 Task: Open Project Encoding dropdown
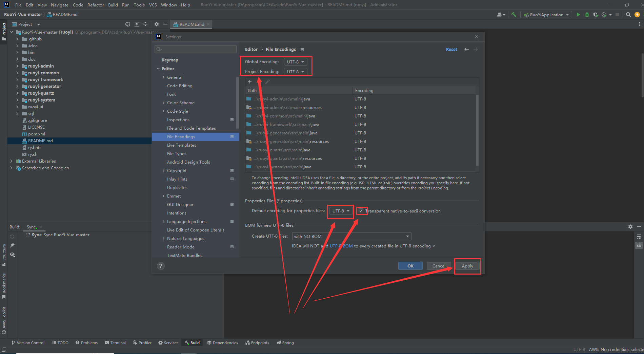[x=295, y=72]
